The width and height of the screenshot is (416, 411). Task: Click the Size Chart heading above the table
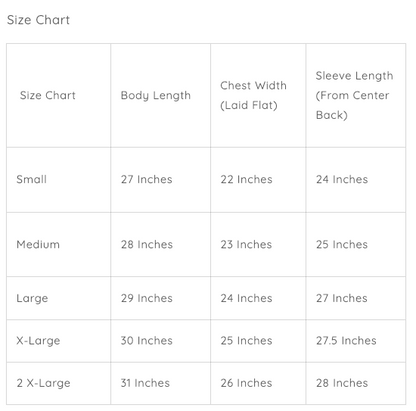(x=38, y=20)
